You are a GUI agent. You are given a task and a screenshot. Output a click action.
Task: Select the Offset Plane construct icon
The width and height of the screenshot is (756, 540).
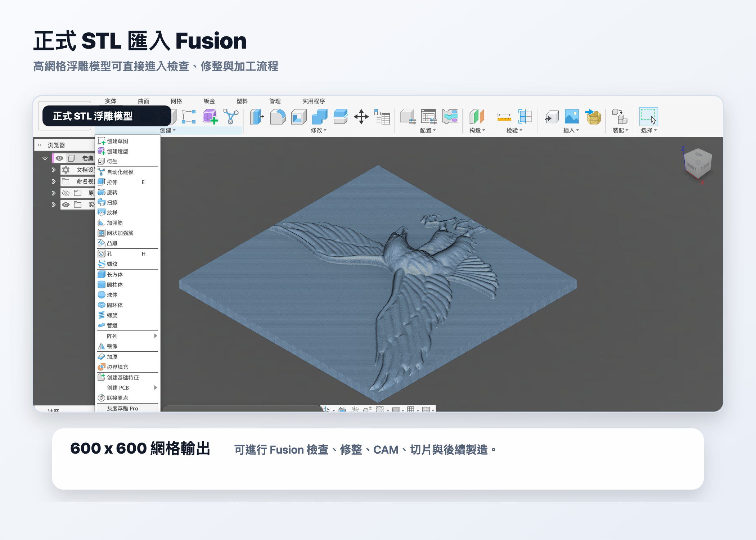tap(477, 117)
